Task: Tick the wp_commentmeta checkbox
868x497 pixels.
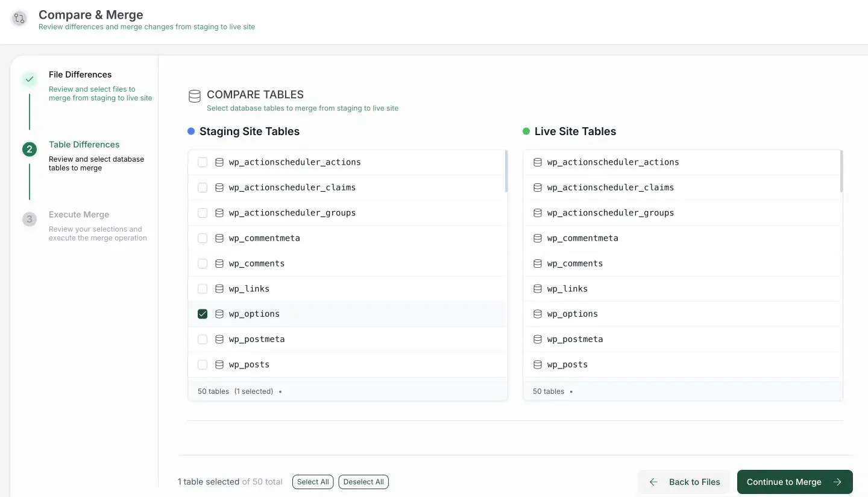Action: [x=203, y=238]
